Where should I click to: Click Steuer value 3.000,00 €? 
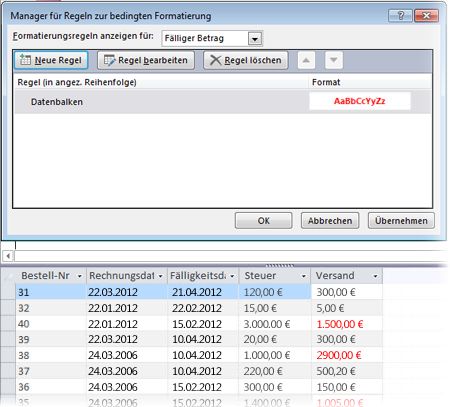267,324
